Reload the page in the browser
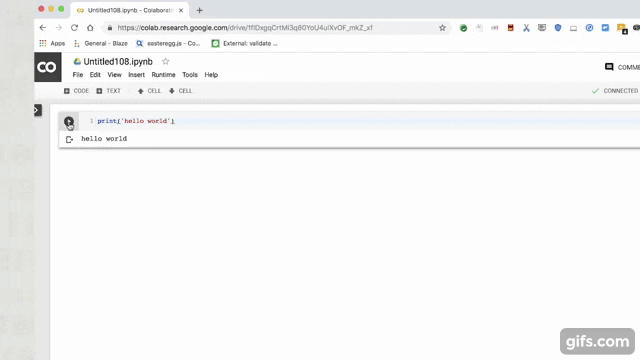The image size is (640, 360). tap(74, 28)
